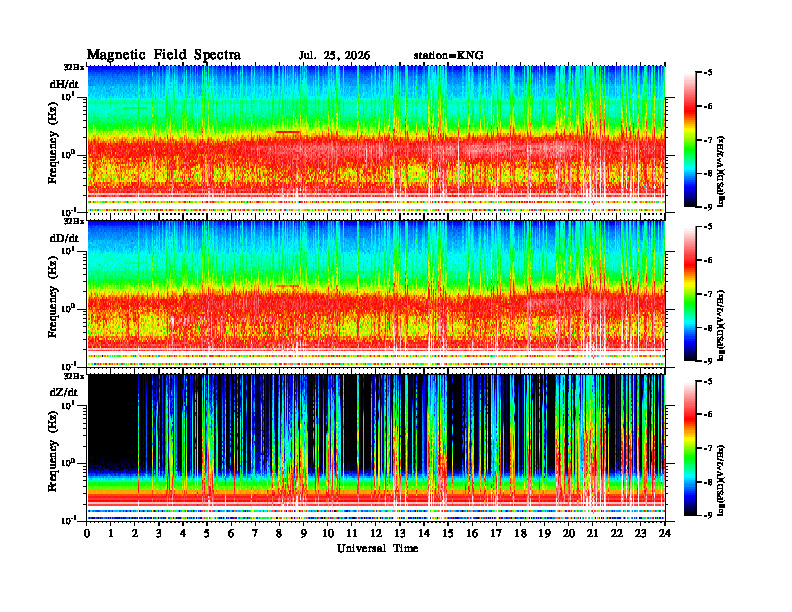The height and width of the screenshot is (612, 792).
Task: Click the short red marker line in the dD/dt plot
Action: pyautogui.click(x=288, y=286)
